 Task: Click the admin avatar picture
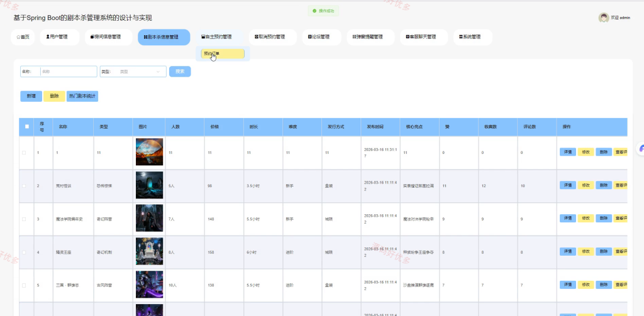coord(603,18)
